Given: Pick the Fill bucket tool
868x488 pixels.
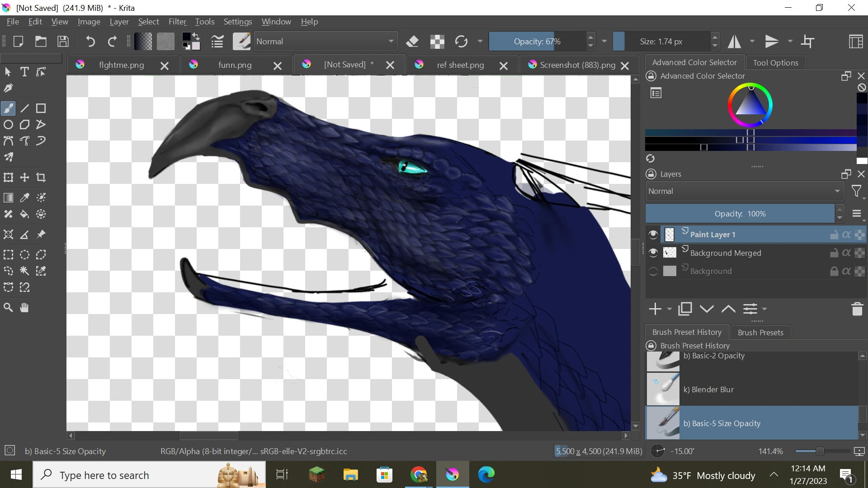Looking at the screenshot, I should click(25, 214).
